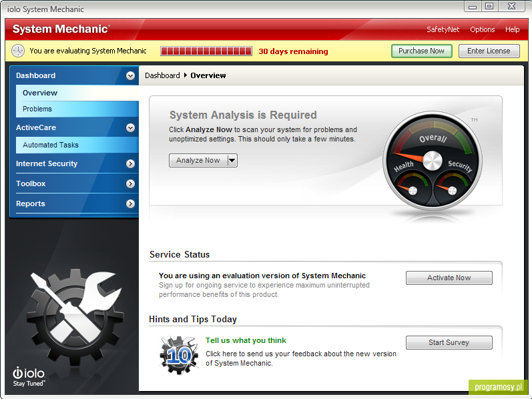Open Automated Tasks under ActiveCare
Viewport: 532px width, 399px height.
click(x=77, y=145)
